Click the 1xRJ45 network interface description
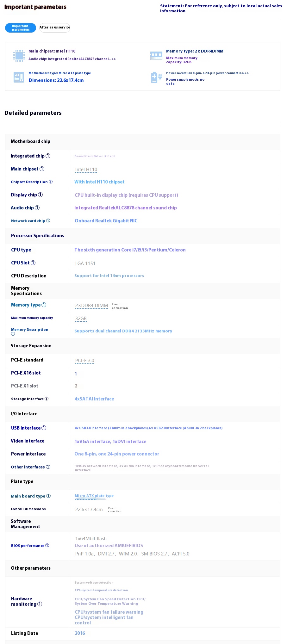Screen dimensions: 287x644 coord(142,468)
